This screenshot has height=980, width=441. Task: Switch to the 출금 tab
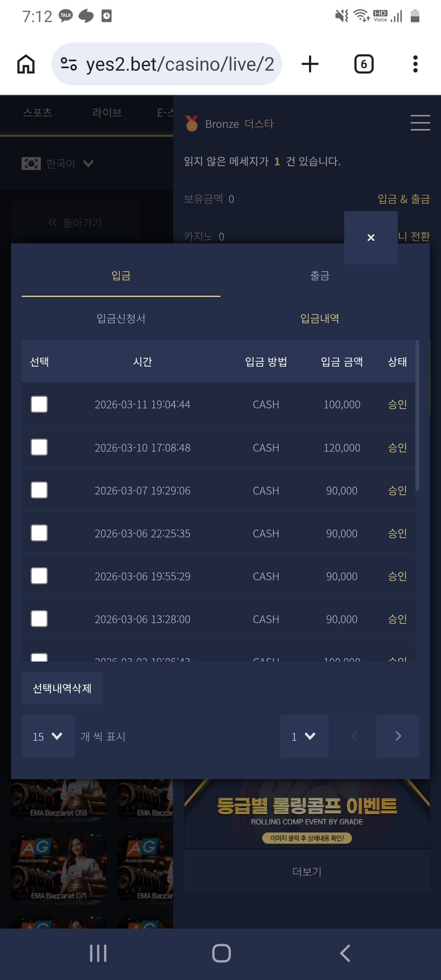(320, 276)
